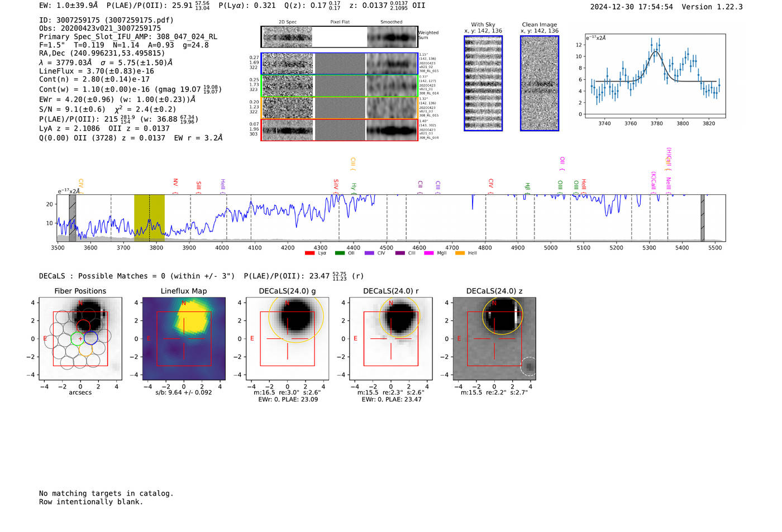This screenshot has width=782, height=532.
Task: Click the Weighted Sum smoothed spectrum
Action: pos(392,37)
